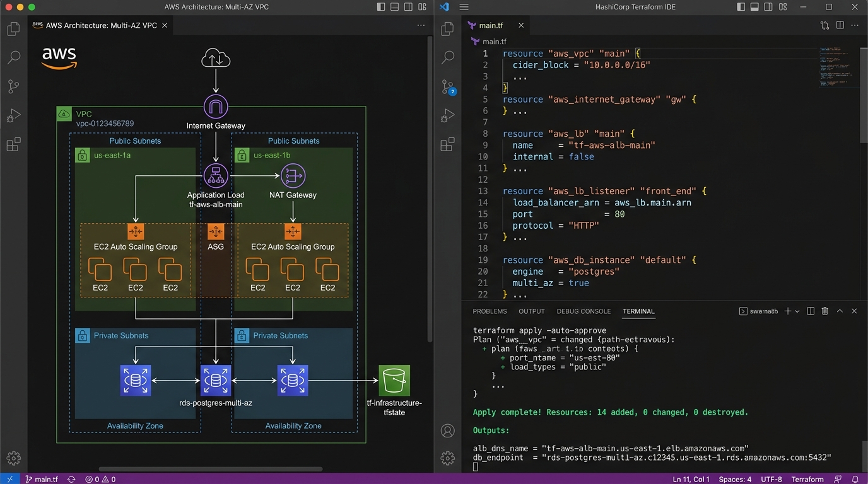Screen dimensions: 868x484
Task: Change the Terraform language mode
Action: pyautogui.click(x=807, y=479)
